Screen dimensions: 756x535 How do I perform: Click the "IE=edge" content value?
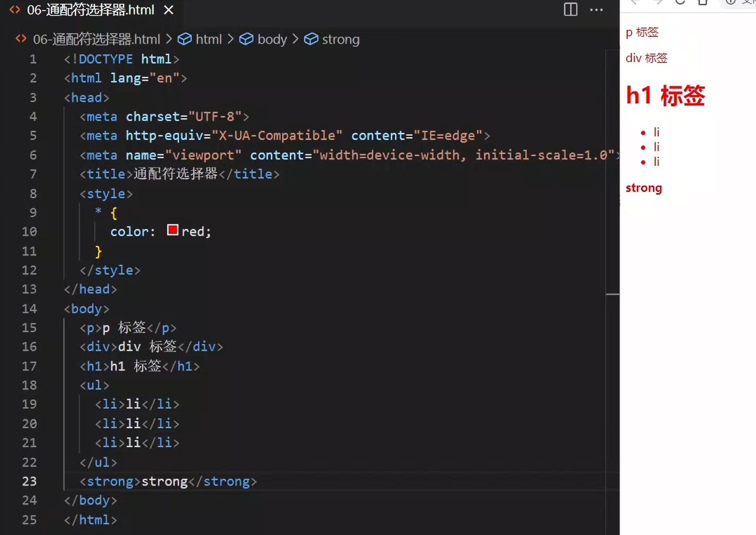pos(448,136)
